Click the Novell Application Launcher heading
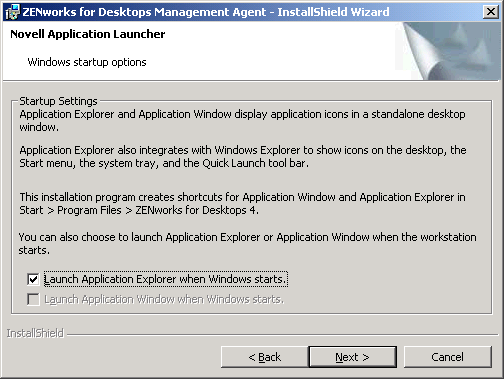 [88, 34]
